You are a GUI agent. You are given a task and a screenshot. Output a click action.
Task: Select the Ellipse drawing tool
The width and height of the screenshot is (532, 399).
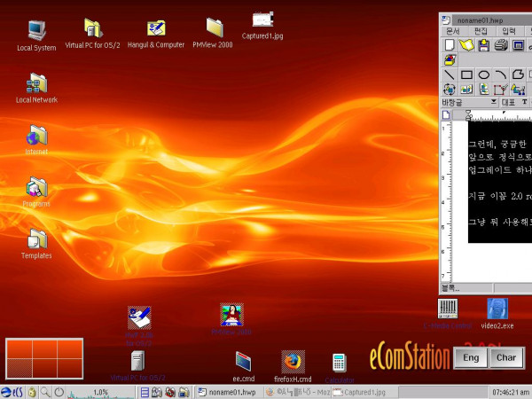click(x=484, y=74)
